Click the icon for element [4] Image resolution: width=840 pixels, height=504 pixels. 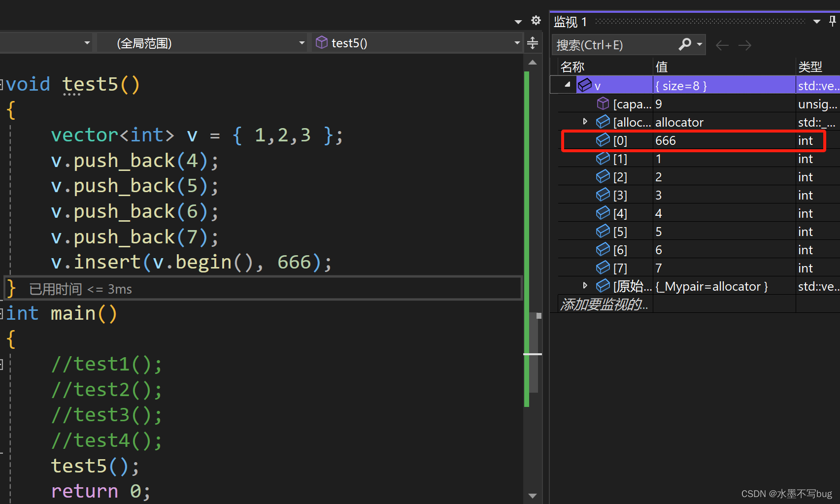point(603,213)
